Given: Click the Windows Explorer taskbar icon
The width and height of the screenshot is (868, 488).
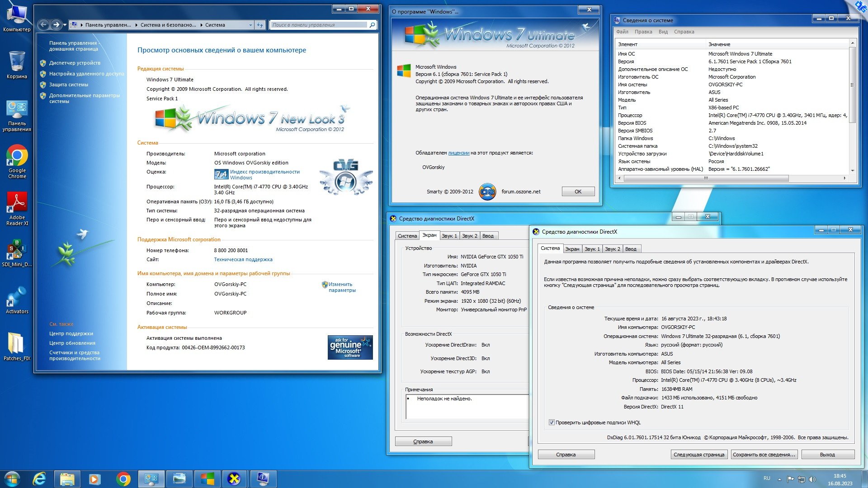Looking at the screenshot, I should [x=66, y=477].
